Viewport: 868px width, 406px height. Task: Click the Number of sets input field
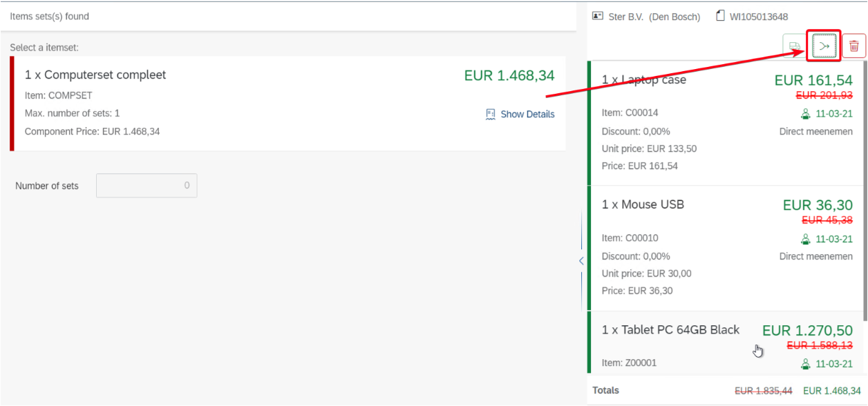tap(147, 186)
